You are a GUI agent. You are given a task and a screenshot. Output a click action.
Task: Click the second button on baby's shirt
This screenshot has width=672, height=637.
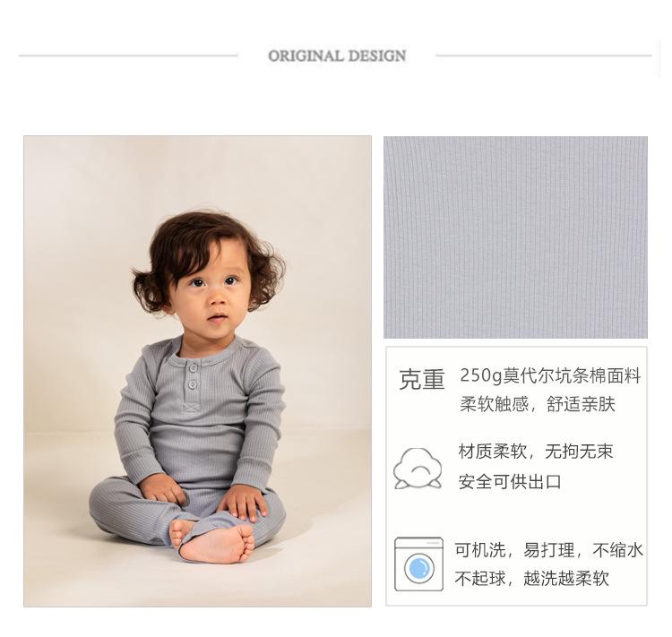click(193, 384)
